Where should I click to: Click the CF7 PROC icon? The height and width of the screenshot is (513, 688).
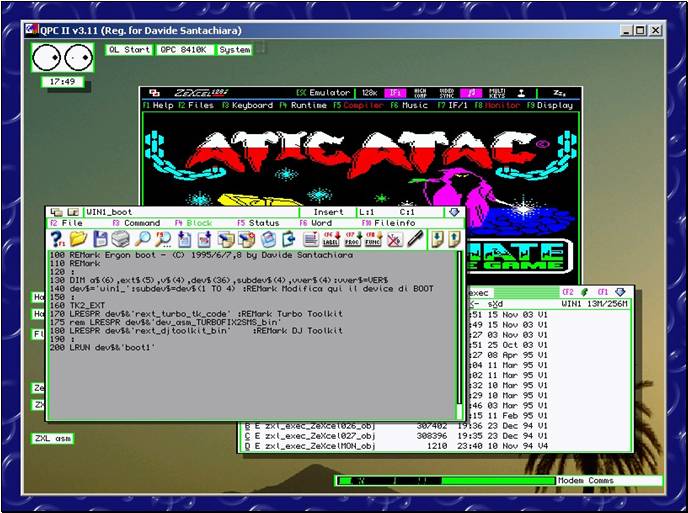tap(352, 239)
